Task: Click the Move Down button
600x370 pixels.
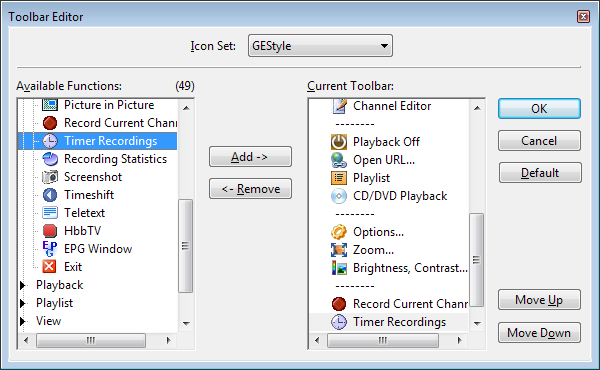Action: click(x=539, y=333)
